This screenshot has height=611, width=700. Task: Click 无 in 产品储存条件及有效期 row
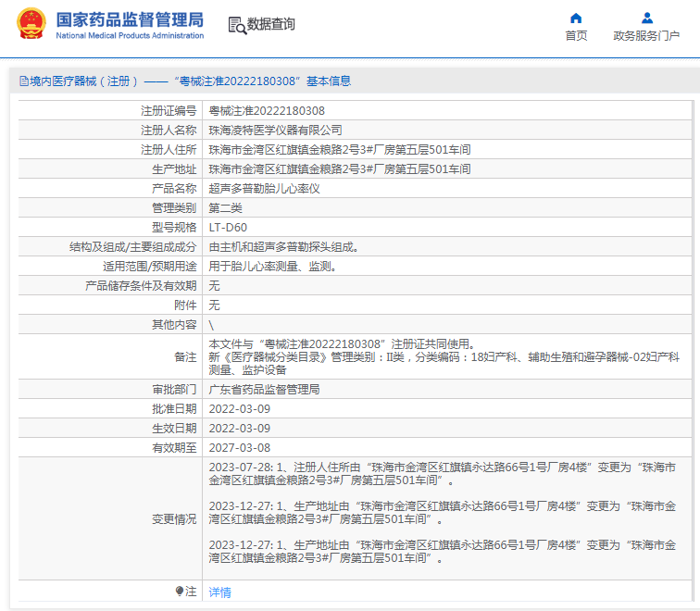pyautogui.click(x=214, y=286)
